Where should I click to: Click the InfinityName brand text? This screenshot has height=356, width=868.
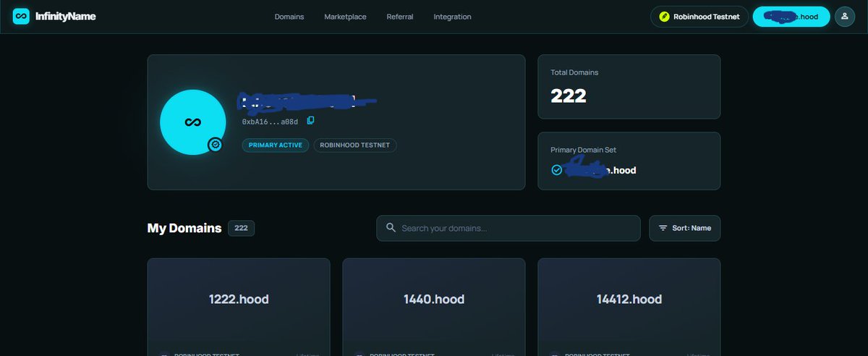click(x=65, y=16)
